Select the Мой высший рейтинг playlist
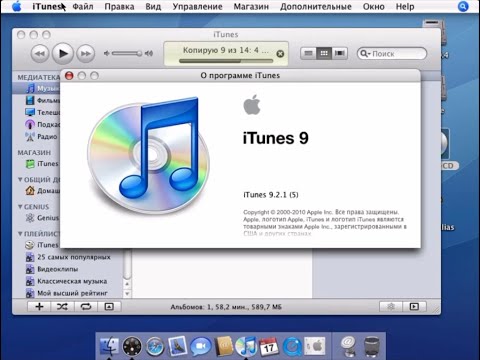 coord(68,293)
